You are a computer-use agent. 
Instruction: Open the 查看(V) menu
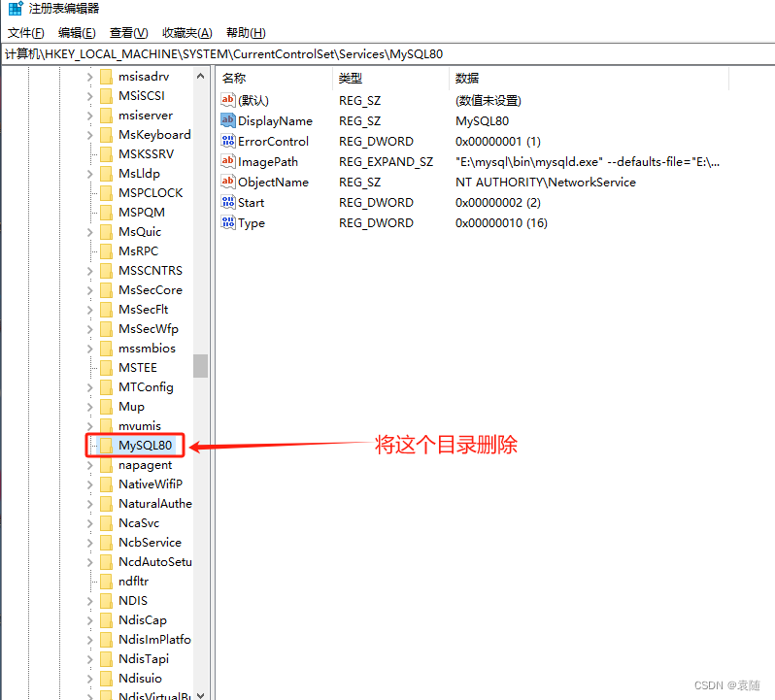tap(128, 33)
